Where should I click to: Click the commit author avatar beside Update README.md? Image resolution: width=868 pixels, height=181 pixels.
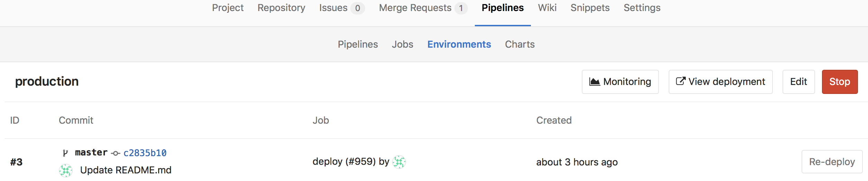pos(65,170)
